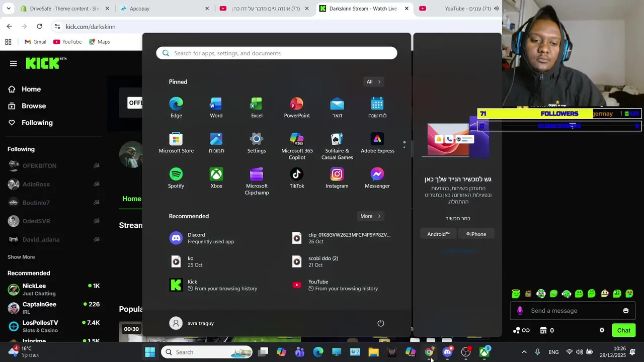Choose Android™ device option
This screenshot has width=644, height=362.
click(x=438, y=234)
